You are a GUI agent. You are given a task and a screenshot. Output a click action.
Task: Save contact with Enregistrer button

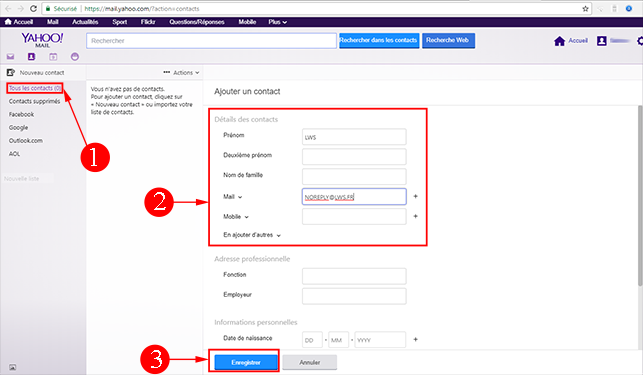point(246,362)
